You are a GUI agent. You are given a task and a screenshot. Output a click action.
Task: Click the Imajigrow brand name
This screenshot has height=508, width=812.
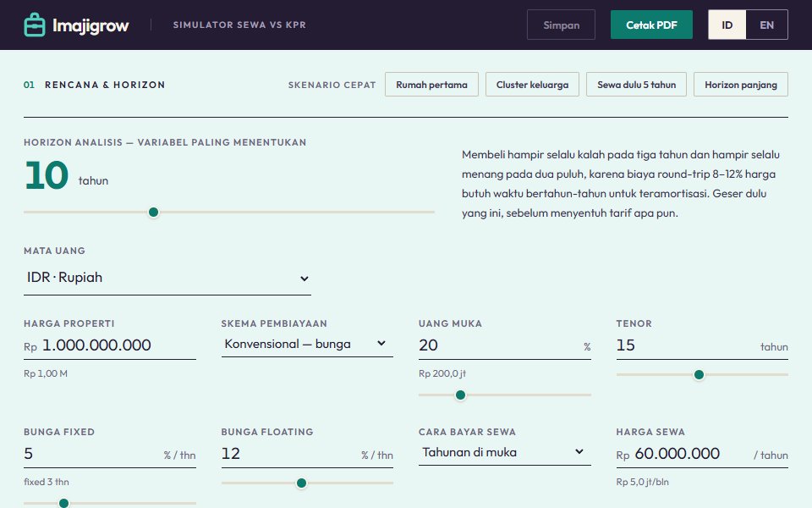[91, 25]
